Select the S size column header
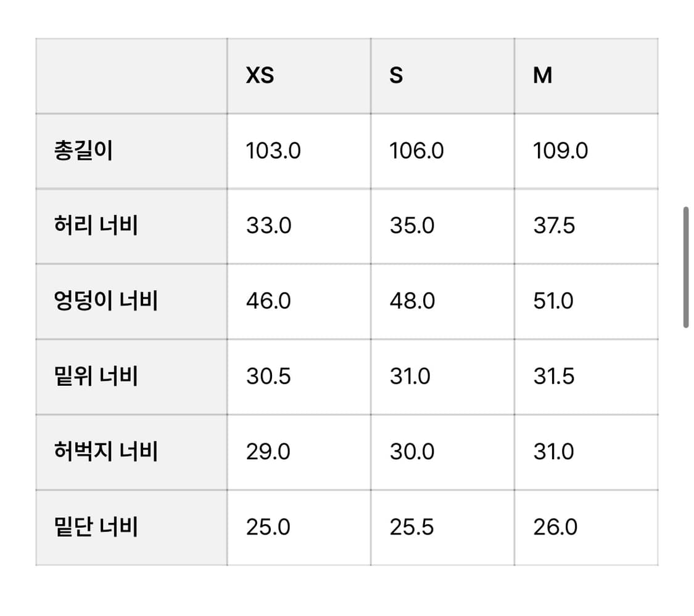This screenshot has width=694, height=616. [x=396, y=75]
